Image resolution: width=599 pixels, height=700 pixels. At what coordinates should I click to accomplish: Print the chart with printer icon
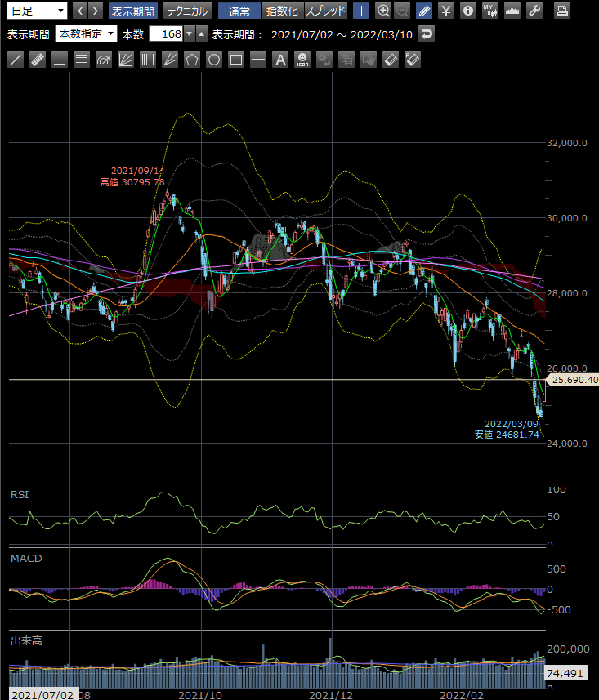click(x=562, y=11)
